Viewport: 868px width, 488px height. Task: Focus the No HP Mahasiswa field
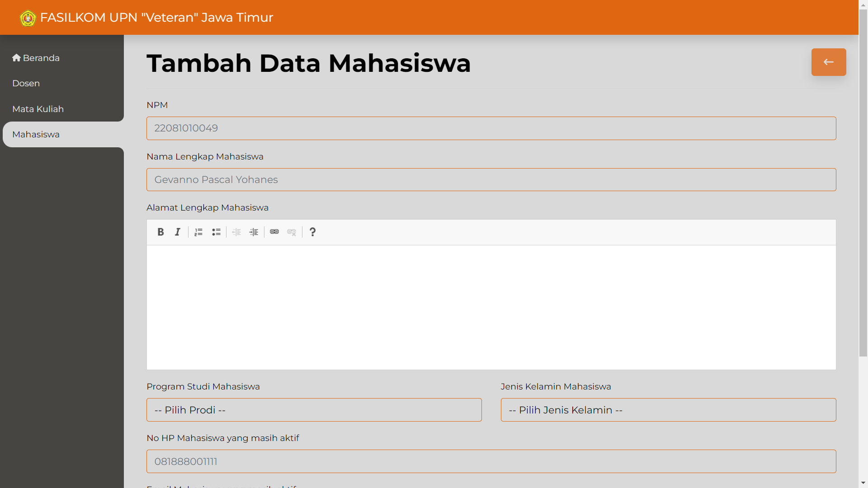point(491,461)
